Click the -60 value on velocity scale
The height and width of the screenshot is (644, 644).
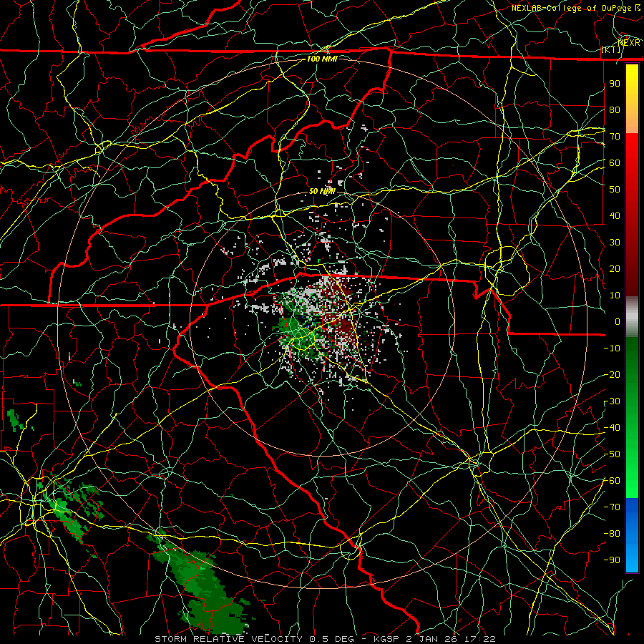click(x=612, y=481)
